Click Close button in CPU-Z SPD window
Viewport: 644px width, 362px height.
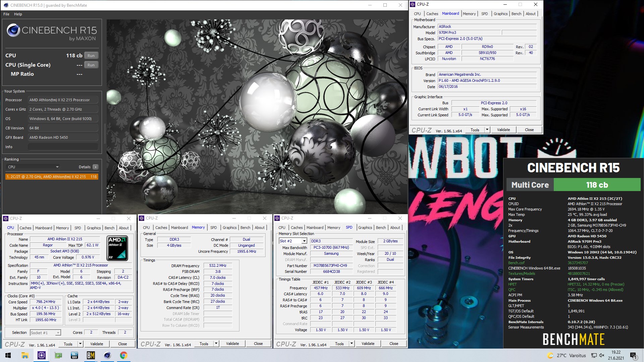coord(394,344)
